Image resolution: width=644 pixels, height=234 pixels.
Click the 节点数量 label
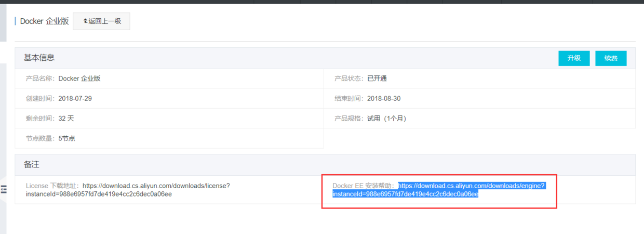[x=41, y=138]
